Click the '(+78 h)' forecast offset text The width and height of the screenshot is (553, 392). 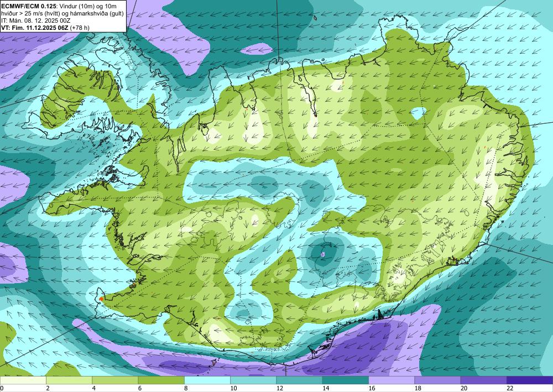[80, 28]
